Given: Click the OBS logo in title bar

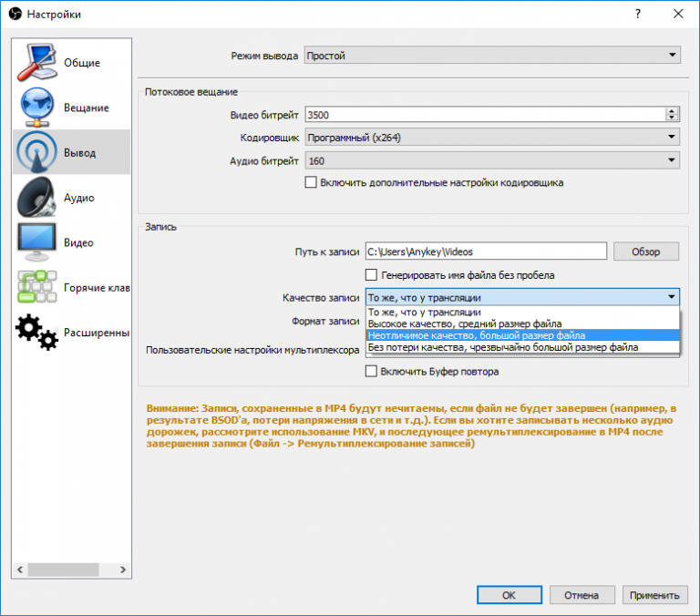Looking at the screenshot, I should point(15,14).
